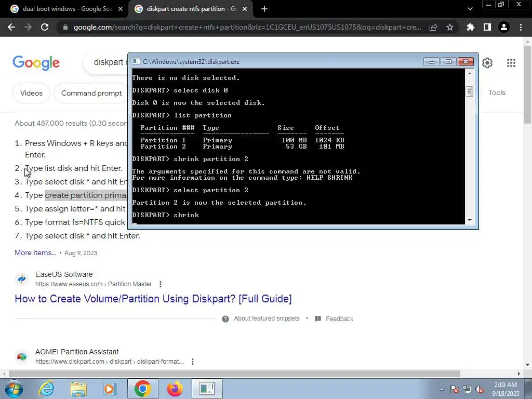Open the AOMEI Partition Assistant result

77,352
